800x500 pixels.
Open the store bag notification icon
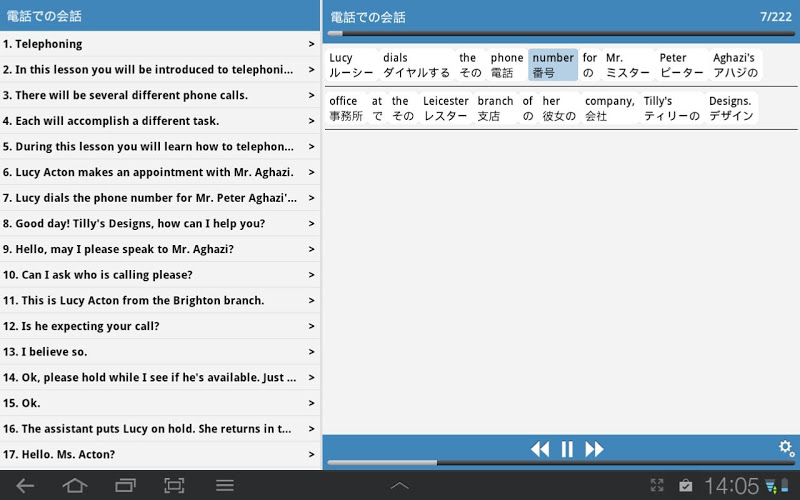click(685, 485)
